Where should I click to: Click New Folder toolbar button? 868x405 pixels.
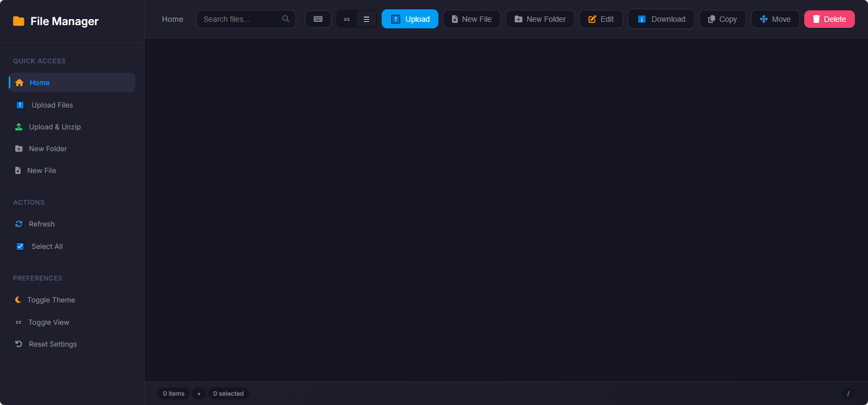click(x=540, y=19)
